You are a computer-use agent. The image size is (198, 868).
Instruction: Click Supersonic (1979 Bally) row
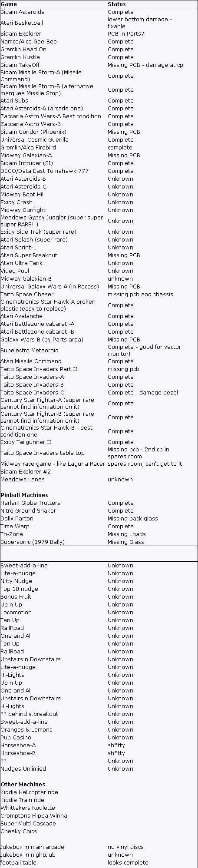click(99, 542)
